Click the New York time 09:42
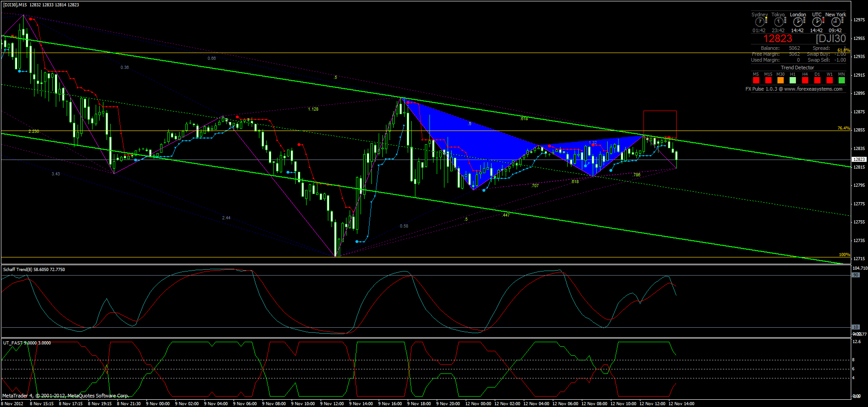The height and width of the screenshot is (407, 868). click(835, 31)
